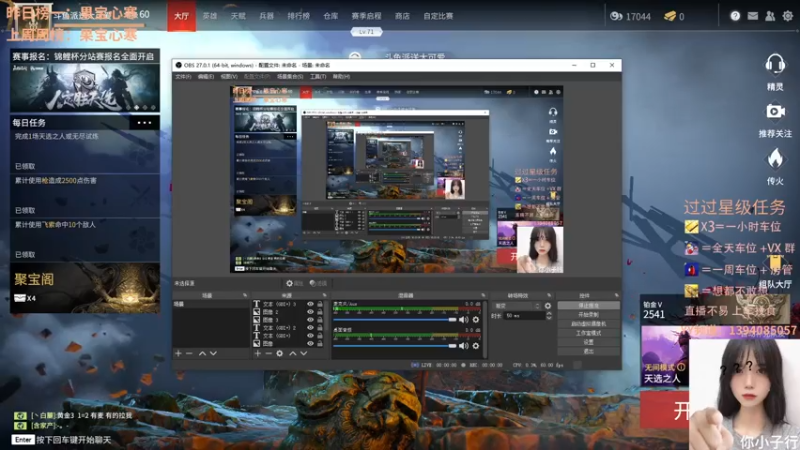Open the 传火 flame icon
Screen dimensions: 800x450
click(x=775, y=159)
